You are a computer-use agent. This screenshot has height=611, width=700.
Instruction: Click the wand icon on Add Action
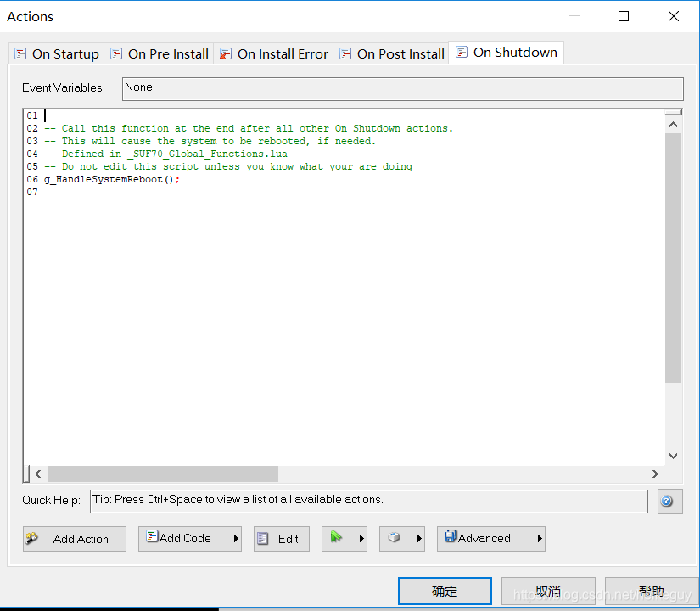(x=31, y=538)
